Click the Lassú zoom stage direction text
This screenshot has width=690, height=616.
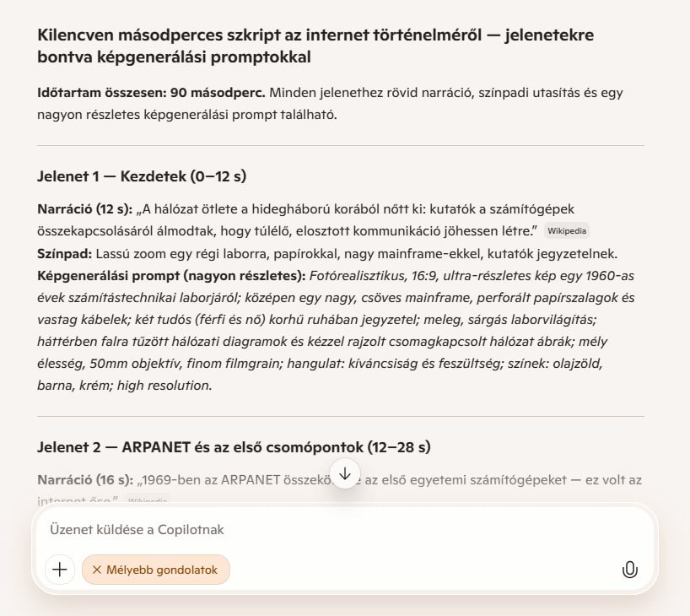[354, 253]
